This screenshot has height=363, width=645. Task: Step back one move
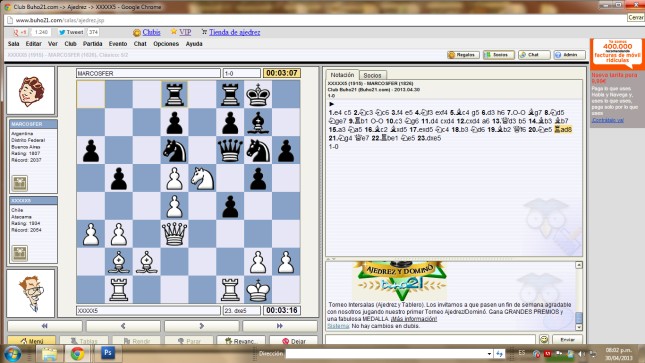coord(123,326)
